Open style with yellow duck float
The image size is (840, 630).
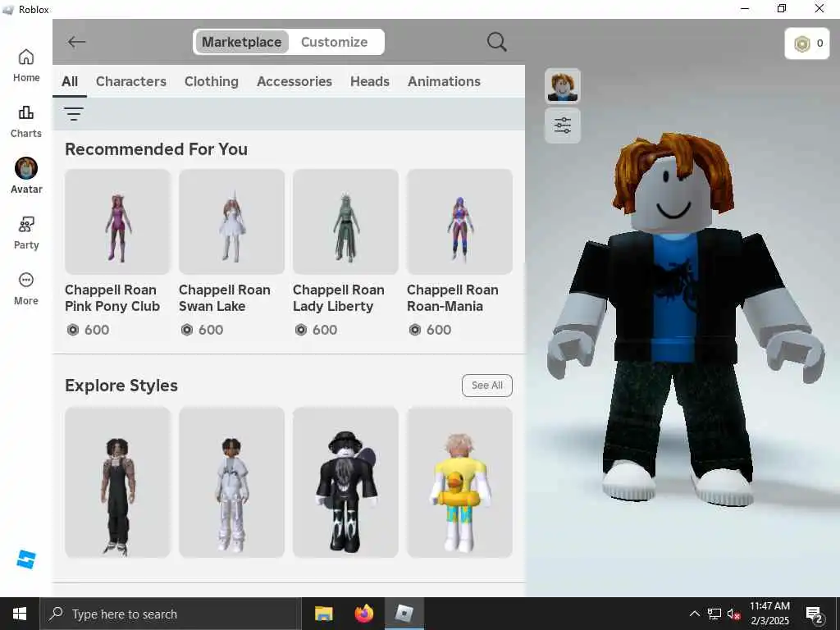pyautogui.click(x=459, y=482)
